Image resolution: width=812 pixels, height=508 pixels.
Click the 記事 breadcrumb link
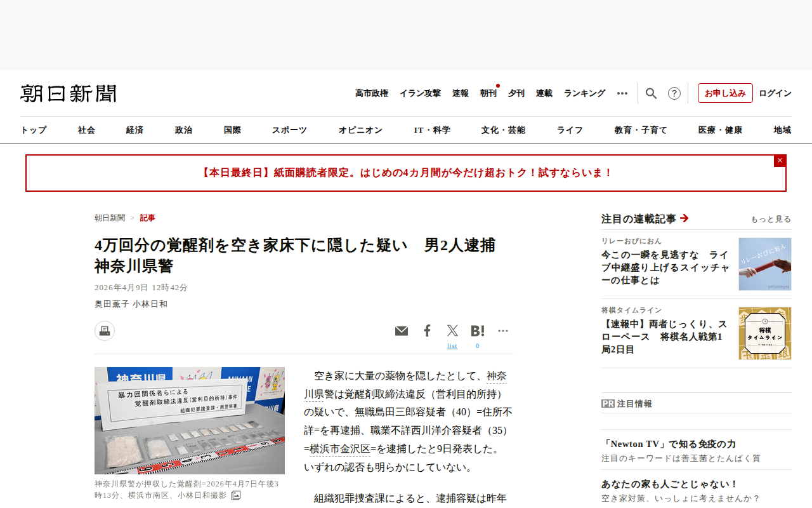click(148, 218)
